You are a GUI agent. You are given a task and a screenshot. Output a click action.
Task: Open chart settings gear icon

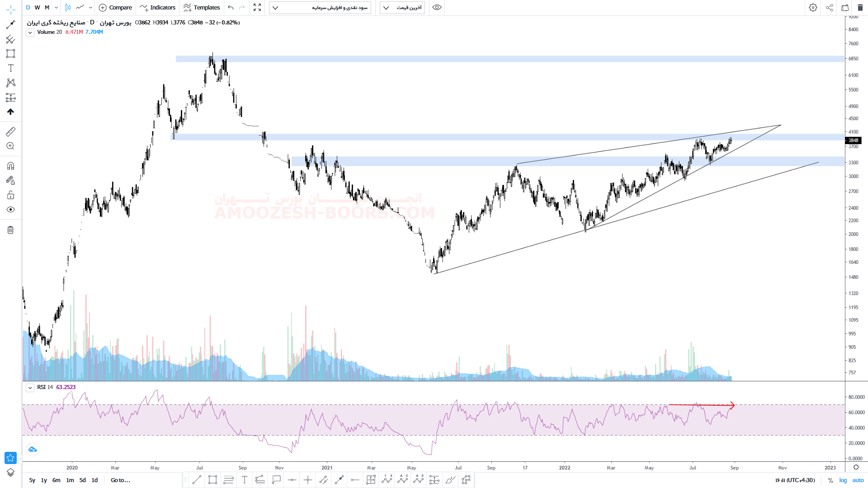(813, 8)
